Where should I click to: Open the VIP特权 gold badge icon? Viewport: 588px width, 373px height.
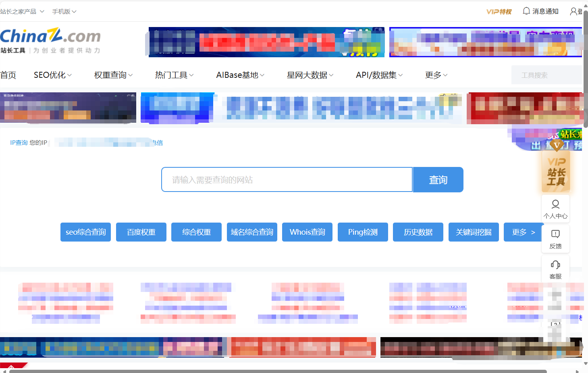pyautogui.click(x=499, y=11)
